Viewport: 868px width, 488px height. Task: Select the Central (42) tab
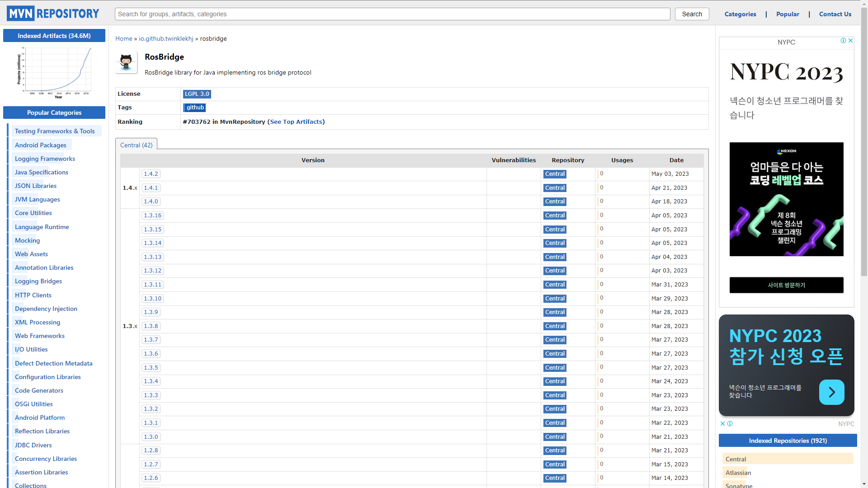(136, 145)
